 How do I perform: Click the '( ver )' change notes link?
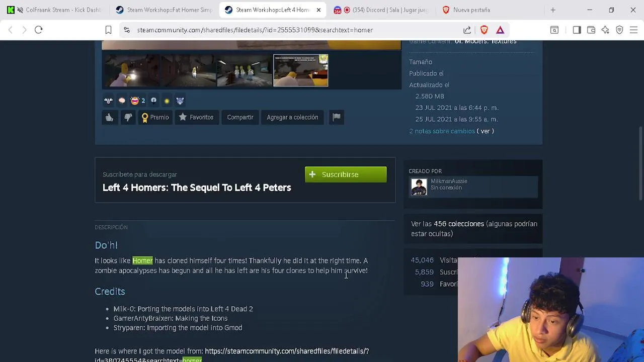pos(486,131)
